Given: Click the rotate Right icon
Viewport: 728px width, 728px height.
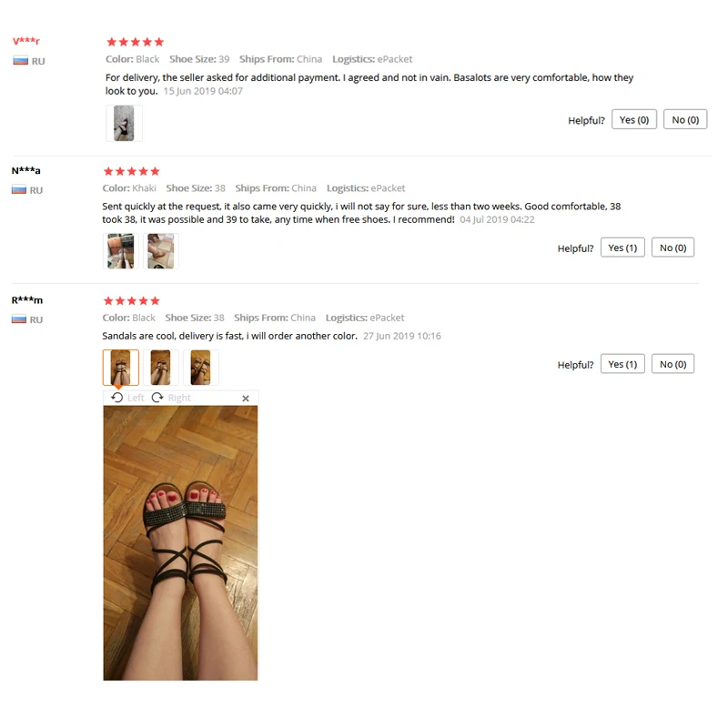Looking at the screenshot, I should (x=157, y=398).
